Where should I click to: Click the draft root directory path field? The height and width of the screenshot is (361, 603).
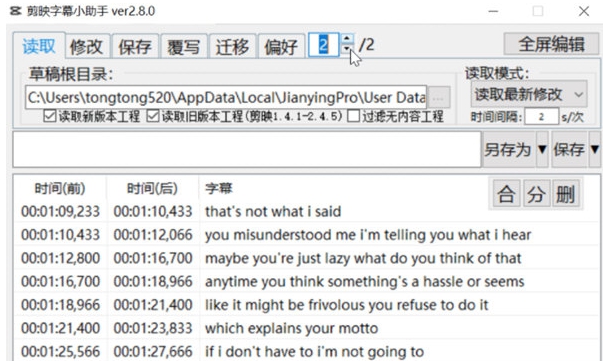click(226, 98)
